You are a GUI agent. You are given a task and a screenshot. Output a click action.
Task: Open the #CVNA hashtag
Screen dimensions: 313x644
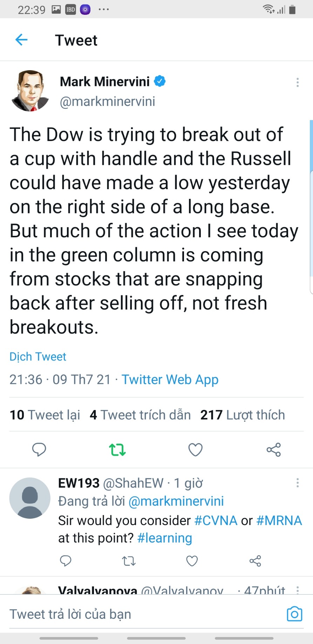[216, 520]
